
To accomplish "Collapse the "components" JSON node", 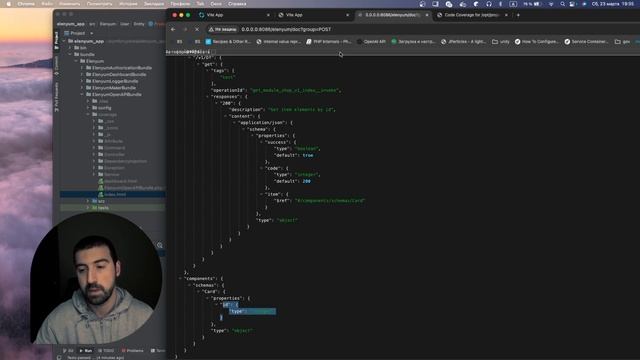I will point(180,278).
